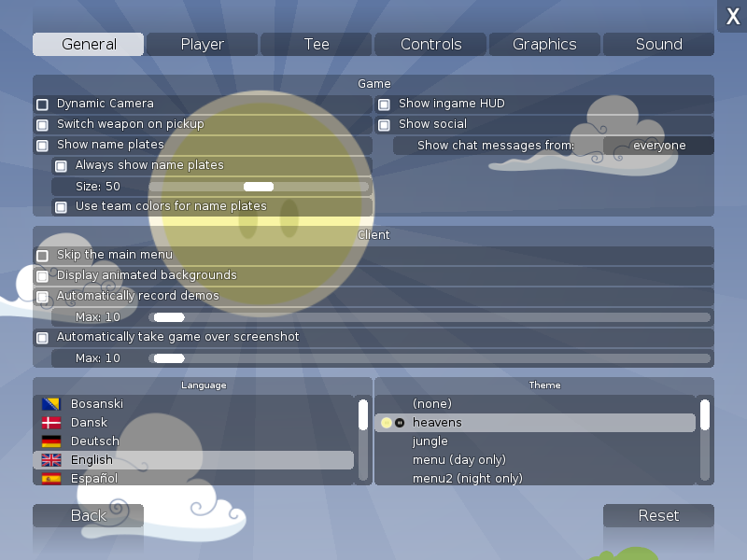Image resolution: width=747 pixels, height=560 pixels.
Task: Click the name plate Size slider handle
Action: (258, 187)
